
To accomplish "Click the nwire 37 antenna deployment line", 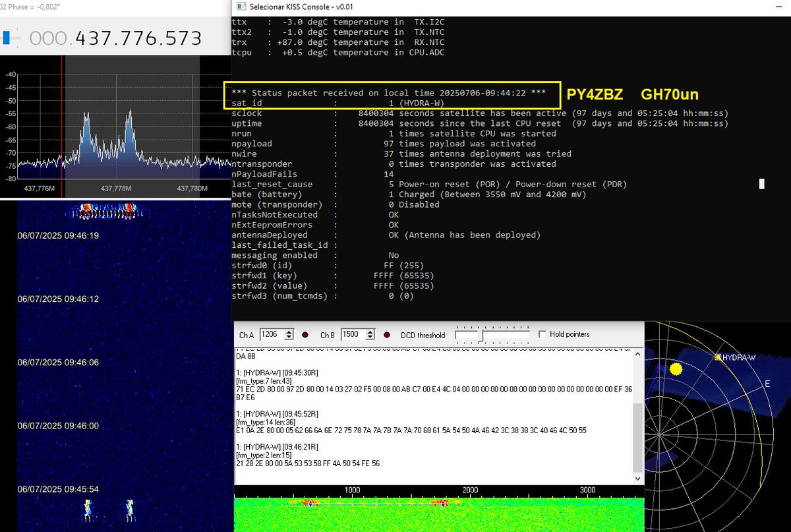I will pyautogui.click(x=401, y=154).
